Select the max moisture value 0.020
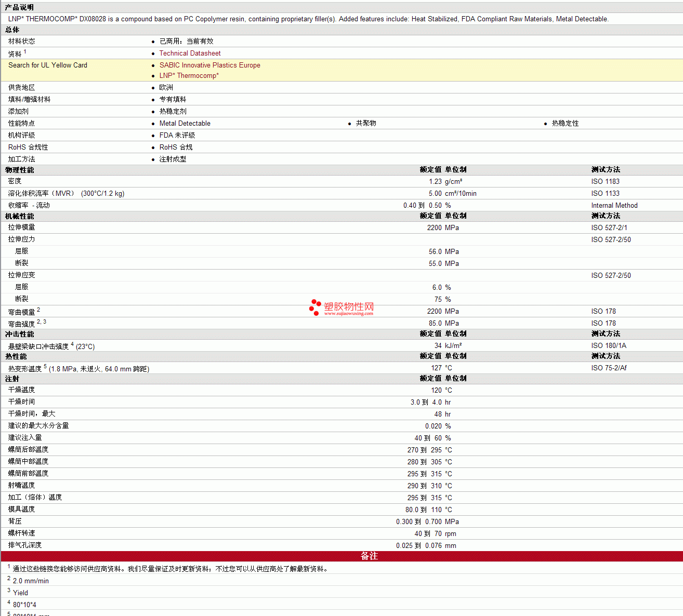 [434, 426]
